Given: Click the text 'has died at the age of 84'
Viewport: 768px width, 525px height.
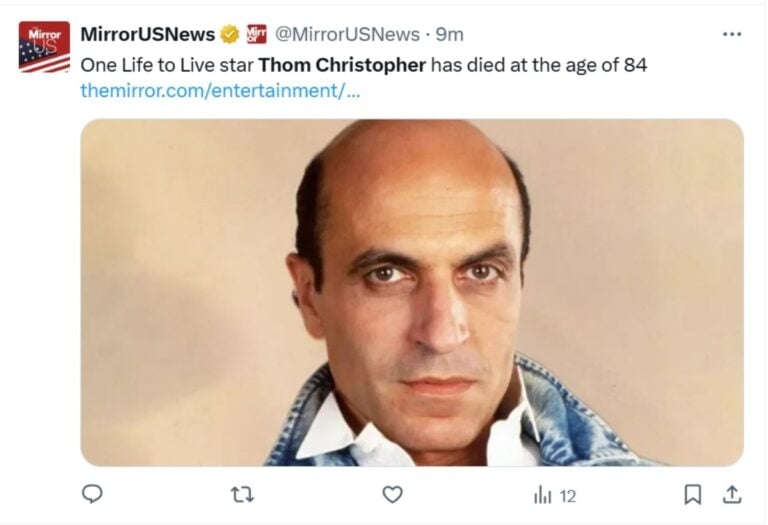Looking at the screenshot, I should pos(539,65).
